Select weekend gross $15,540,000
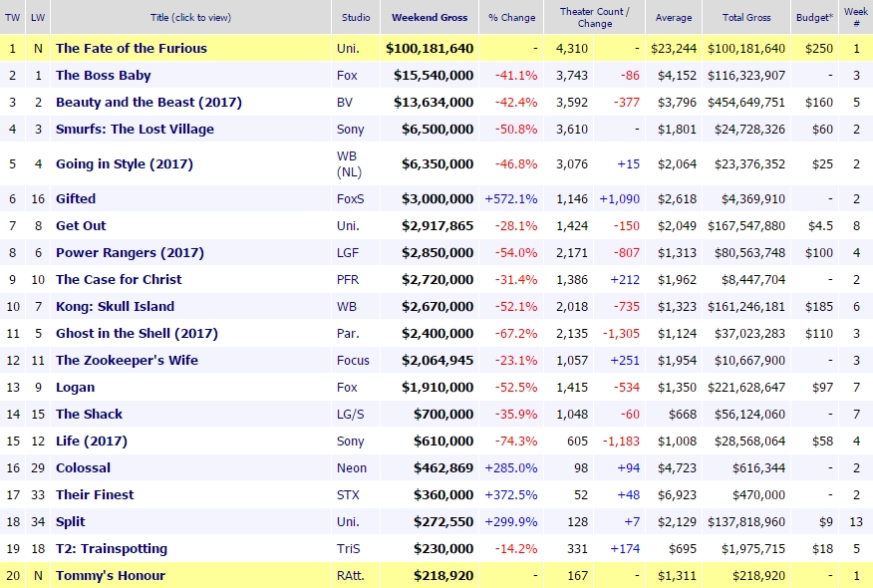The width and height of the screenshot is (873, 588). (x=434, y=75)
